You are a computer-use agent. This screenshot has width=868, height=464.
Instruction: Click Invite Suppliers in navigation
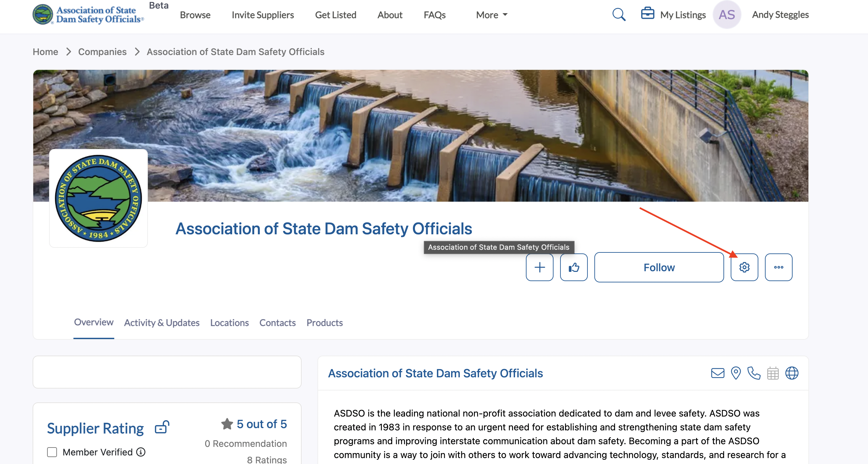coord(262,15)
